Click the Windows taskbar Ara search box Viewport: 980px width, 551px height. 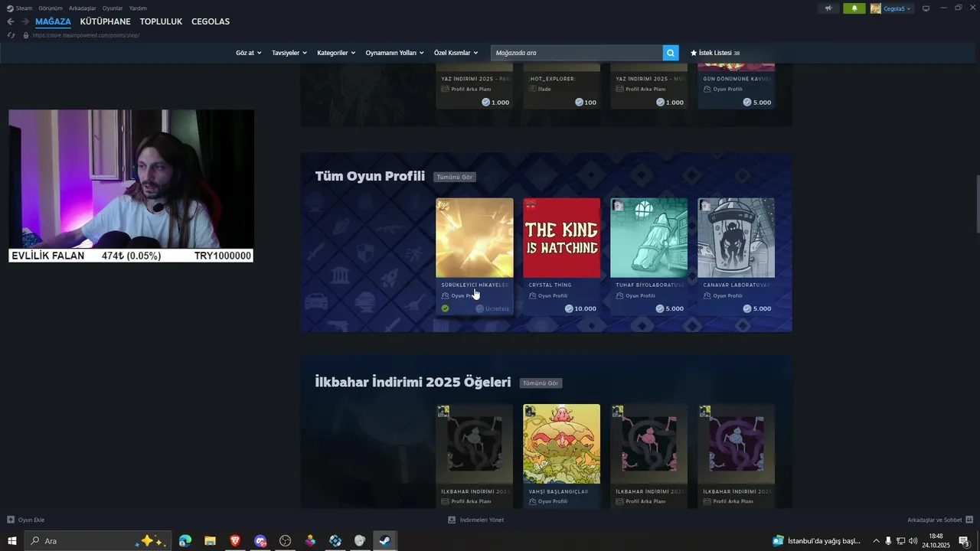coord(97,541)
